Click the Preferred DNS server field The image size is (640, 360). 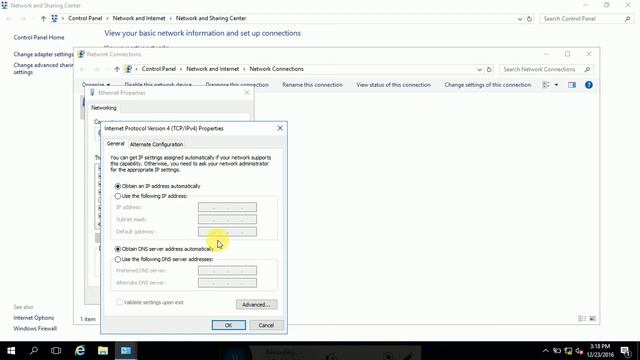click(x=227, y=271)
